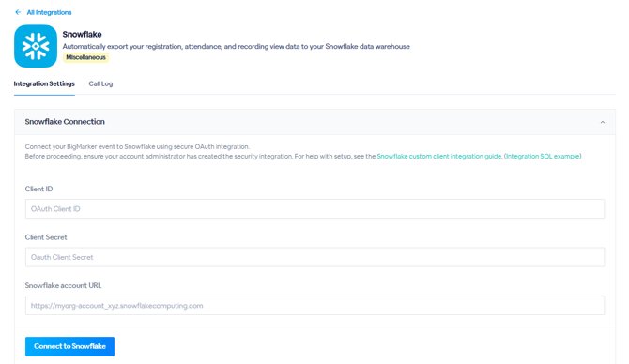Click the Automatically export description text

[x=237, y=47]
